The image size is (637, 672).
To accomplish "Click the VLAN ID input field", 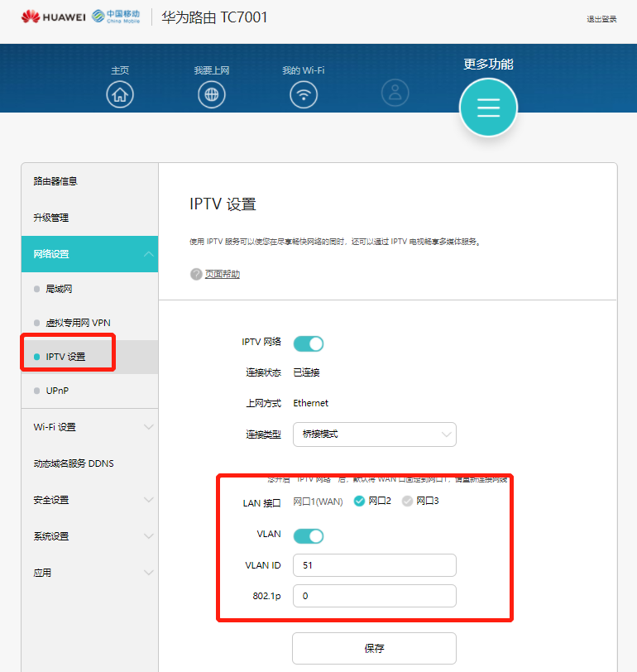I will [375, 565].
